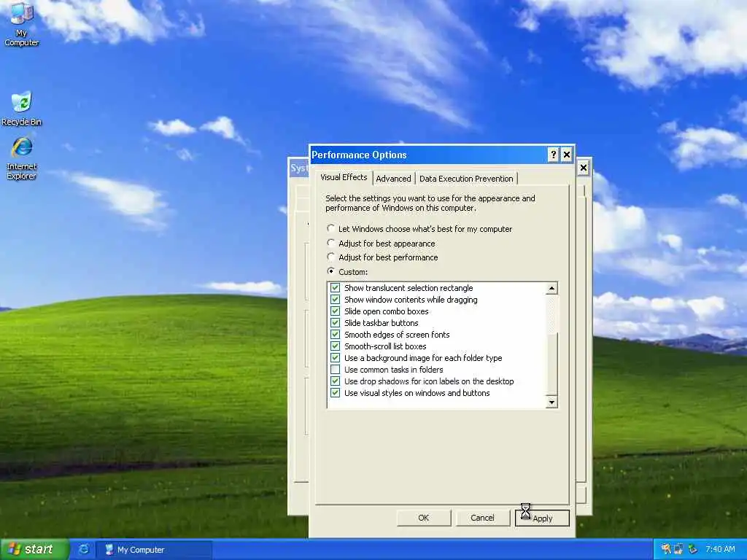
Task: Launch Internet Explorer desktop icon
Action: point(21,158)
